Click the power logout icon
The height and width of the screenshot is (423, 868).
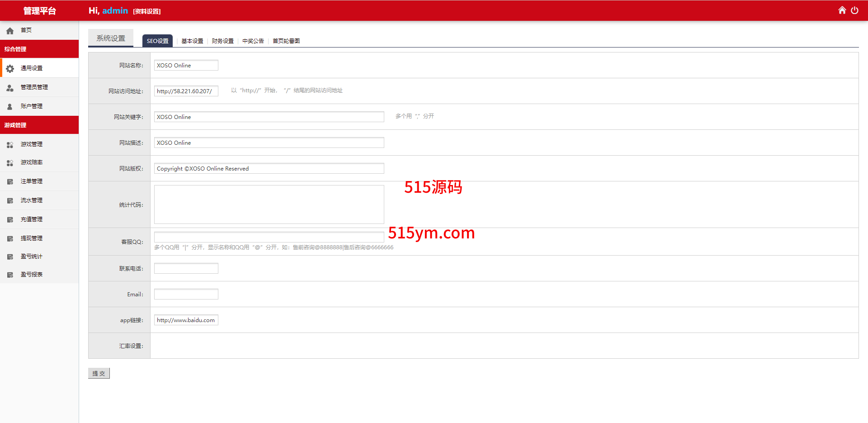click(854, 10)
